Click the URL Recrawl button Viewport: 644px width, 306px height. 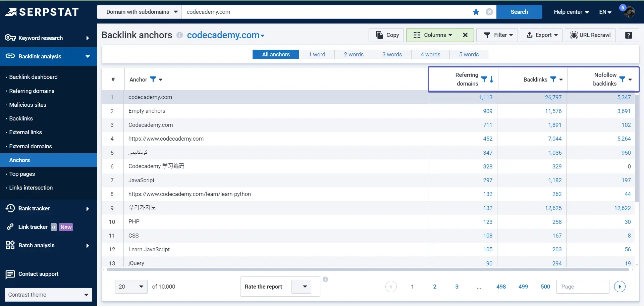[590, 35]
